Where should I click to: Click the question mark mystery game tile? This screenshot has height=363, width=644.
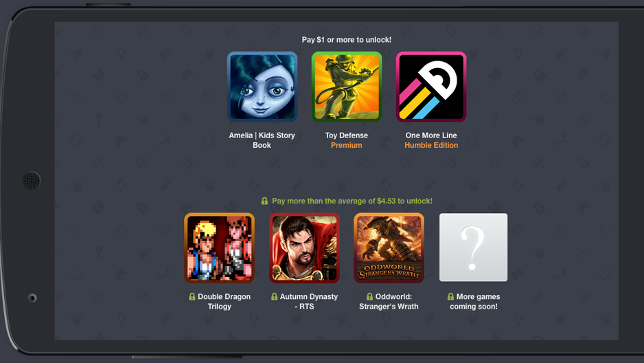pyautogui.click(x=474, y=247)
